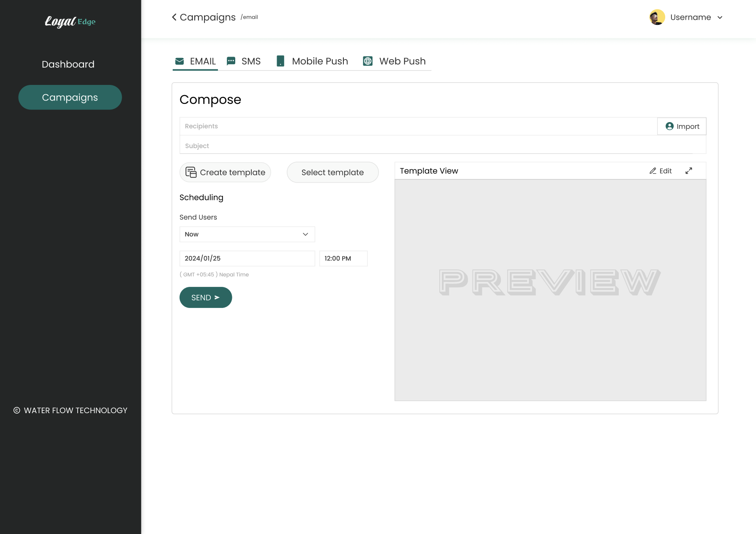Switch to the Web Push tab
This screenshot has width=756, height=534.
coord(394,61)
